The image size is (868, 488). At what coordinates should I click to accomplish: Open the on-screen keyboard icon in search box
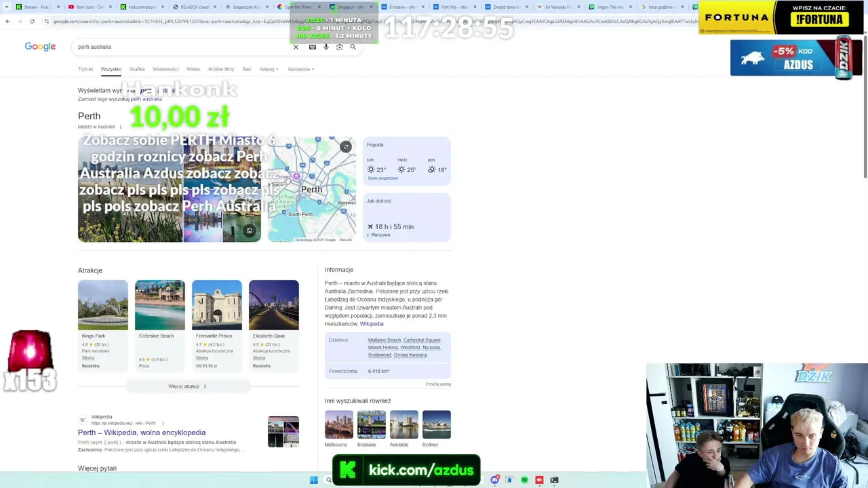coord(313,47)
